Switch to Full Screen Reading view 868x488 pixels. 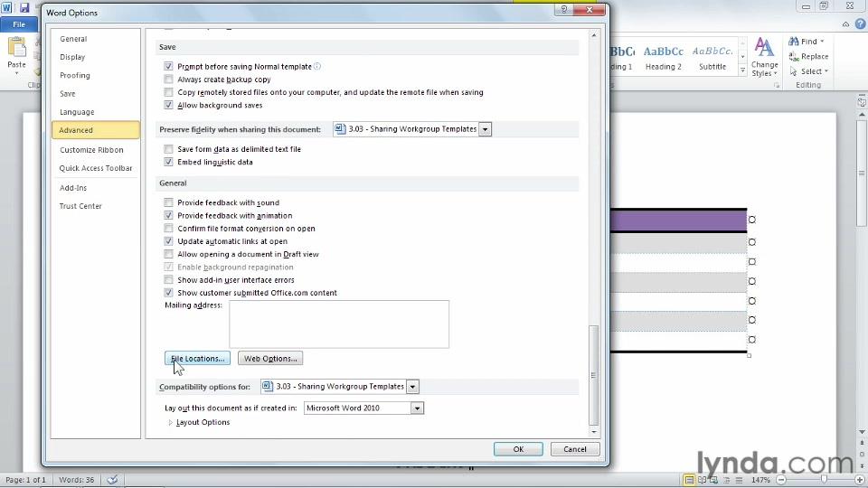click(x=702, y=480)
